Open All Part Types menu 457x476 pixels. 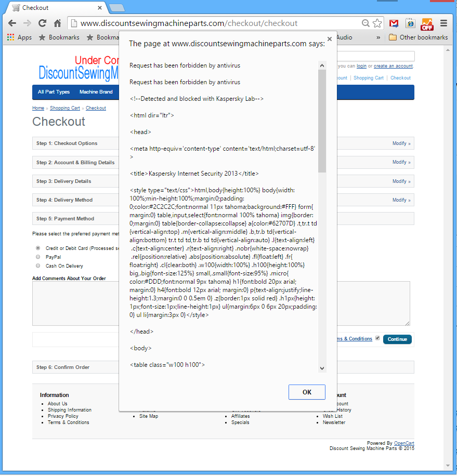(54, 91)
